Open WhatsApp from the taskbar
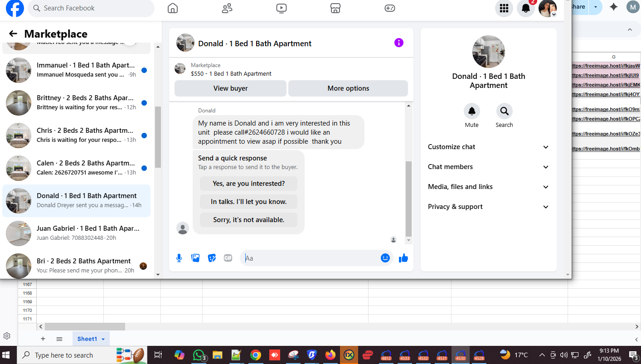This screenshot has height=364, width=641. click(199, 355)
